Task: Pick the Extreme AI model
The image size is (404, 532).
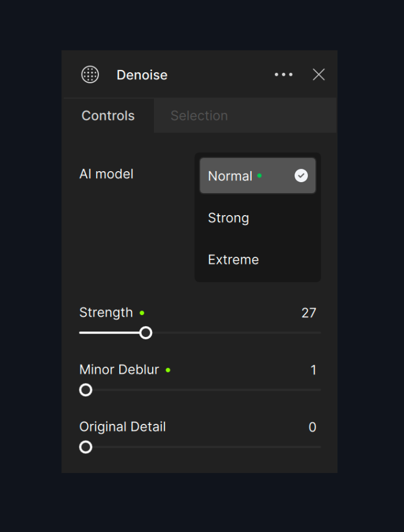Action: 233,260
